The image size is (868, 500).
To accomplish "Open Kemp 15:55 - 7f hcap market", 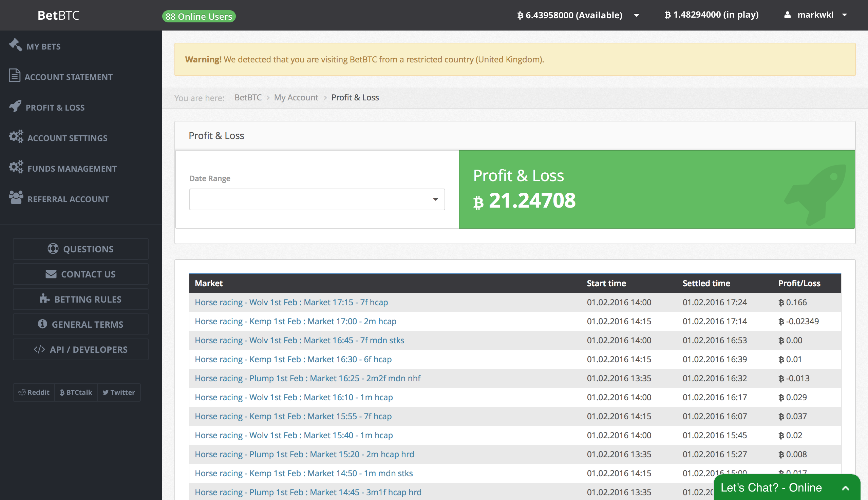I will [293, 416].
